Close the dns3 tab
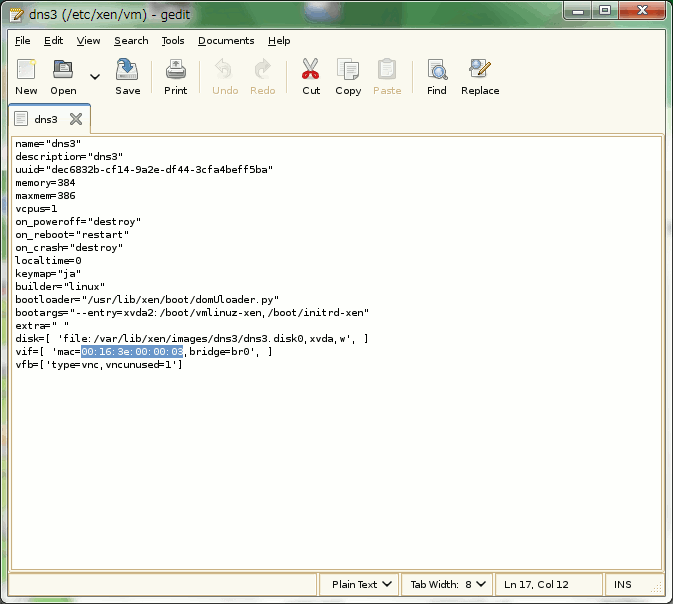Screen dimensions: 673x604 tap(76, 119)
